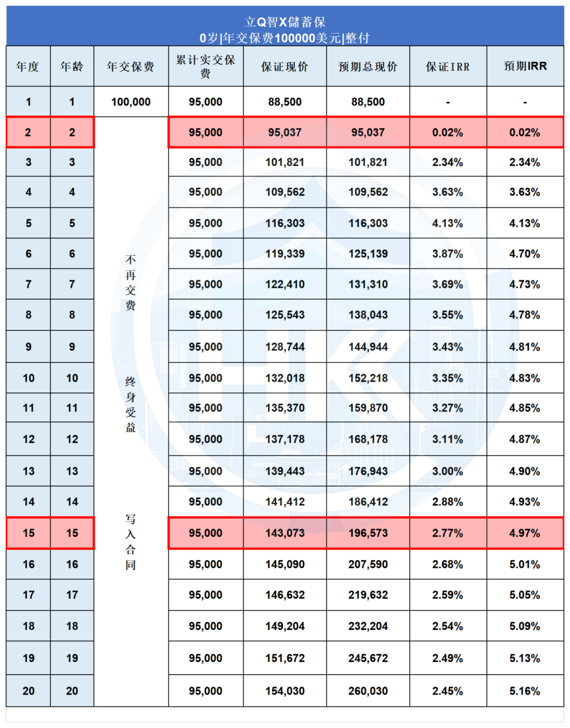Click the 3.87% guaranteed IRR cell
Viewport: 570px width, 728px height.
448,254
